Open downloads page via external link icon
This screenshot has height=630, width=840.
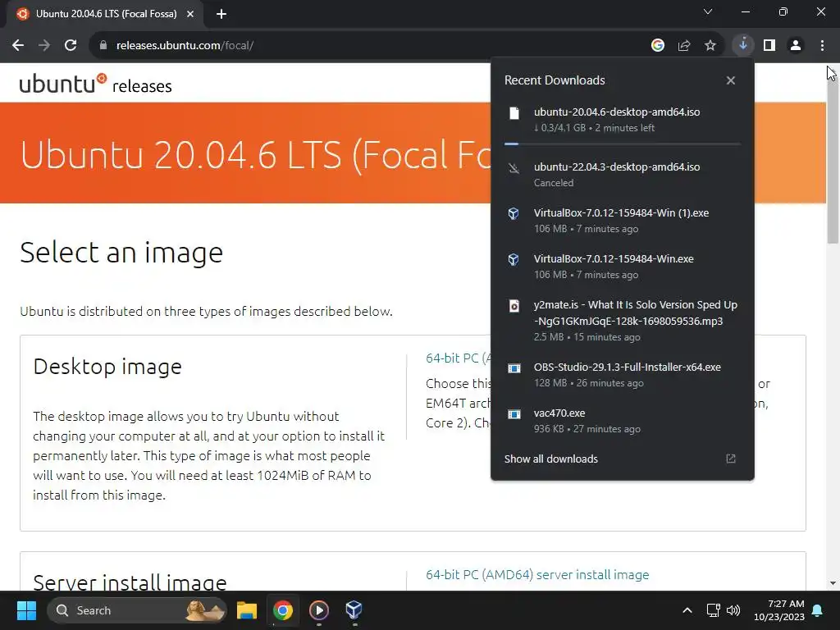pos(731,459)
